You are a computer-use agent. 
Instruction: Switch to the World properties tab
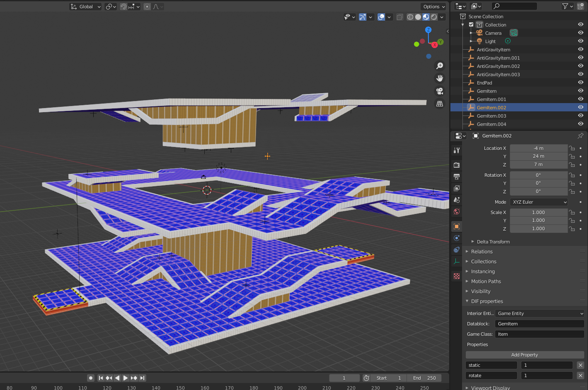click(457, 212)
